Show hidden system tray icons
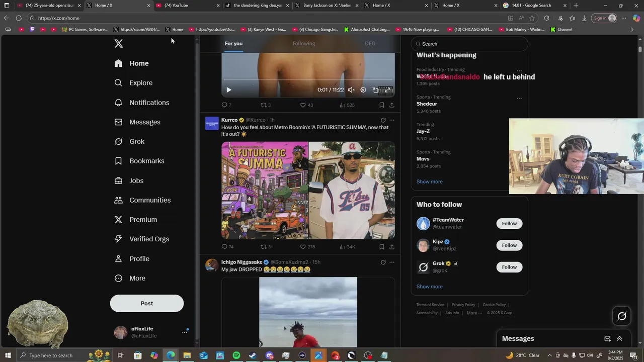This screenshot has width=644, height=362. point(550,355)
